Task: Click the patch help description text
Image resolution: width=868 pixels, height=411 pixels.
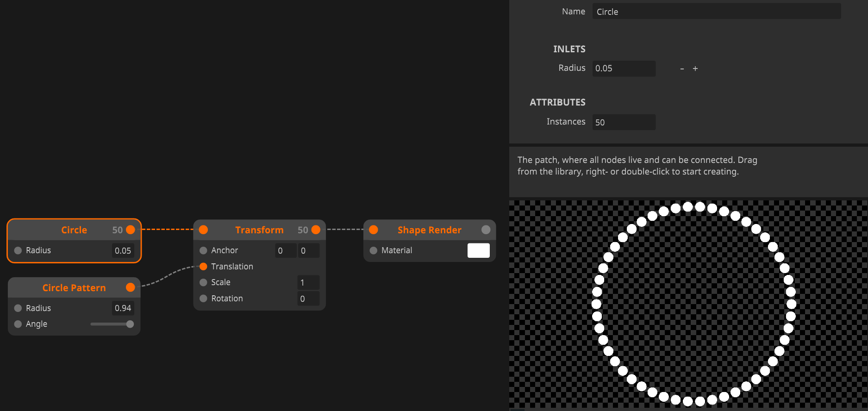Action: click(637, 166)
